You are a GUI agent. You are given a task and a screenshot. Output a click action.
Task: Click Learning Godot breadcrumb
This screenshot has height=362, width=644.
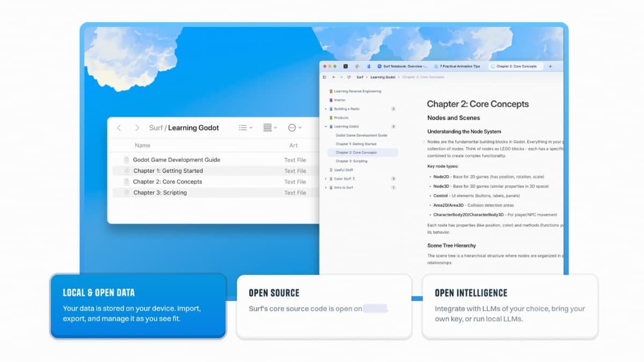(383, 77)
